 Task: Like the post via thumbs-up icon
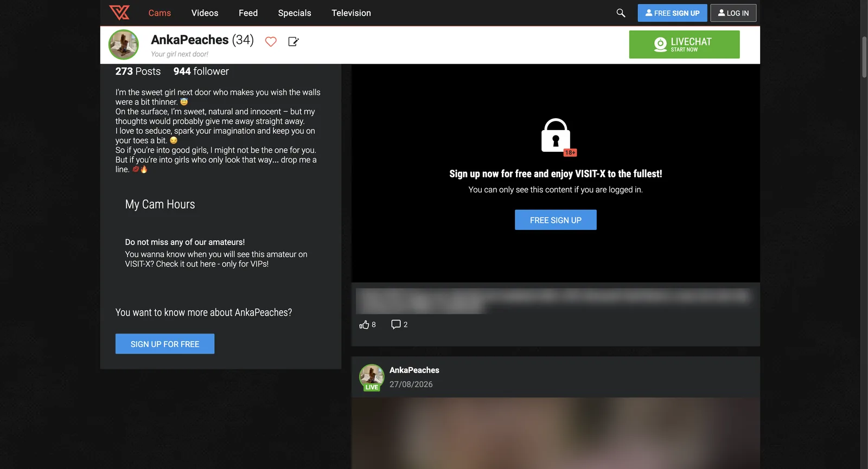click(x=364, y=324)
